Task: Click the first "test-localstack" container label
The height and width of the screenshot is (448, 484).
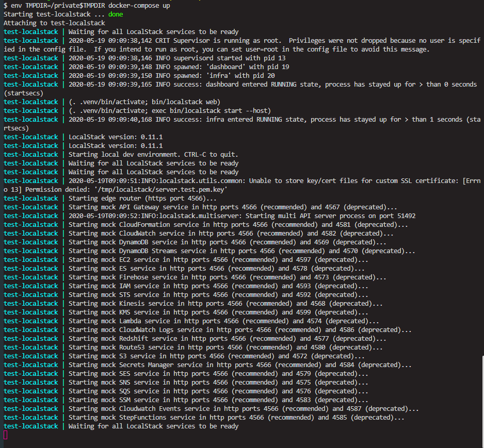Action: pyautogui.click(x=32, y=31)
